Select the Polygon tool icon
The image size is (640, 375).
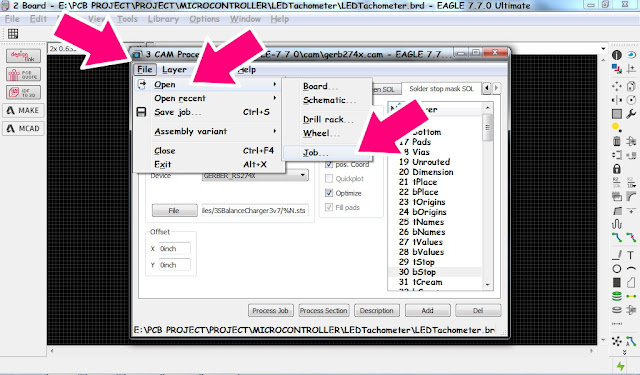[631, 282]
